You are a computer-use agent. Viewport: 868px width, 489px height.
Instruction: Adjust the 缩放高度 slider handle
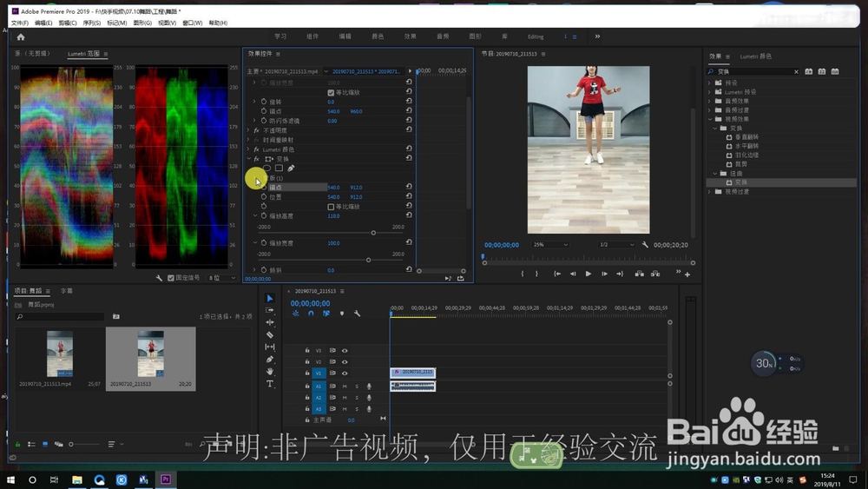[x=373, y=233]
